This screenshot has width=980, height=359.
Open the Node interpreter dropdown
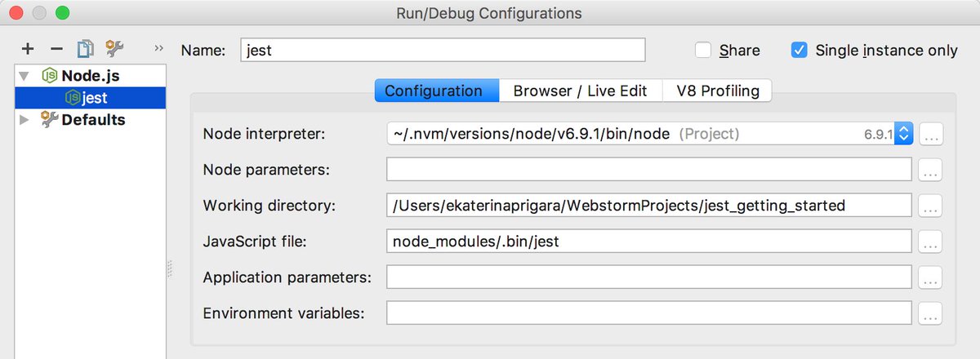tap(902, 134)
